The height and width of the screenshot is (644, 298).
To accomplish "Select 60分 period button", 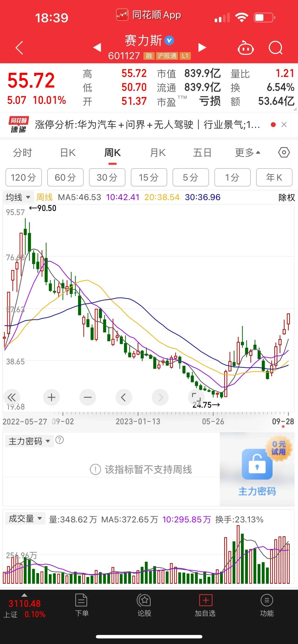I will point(65,177).
